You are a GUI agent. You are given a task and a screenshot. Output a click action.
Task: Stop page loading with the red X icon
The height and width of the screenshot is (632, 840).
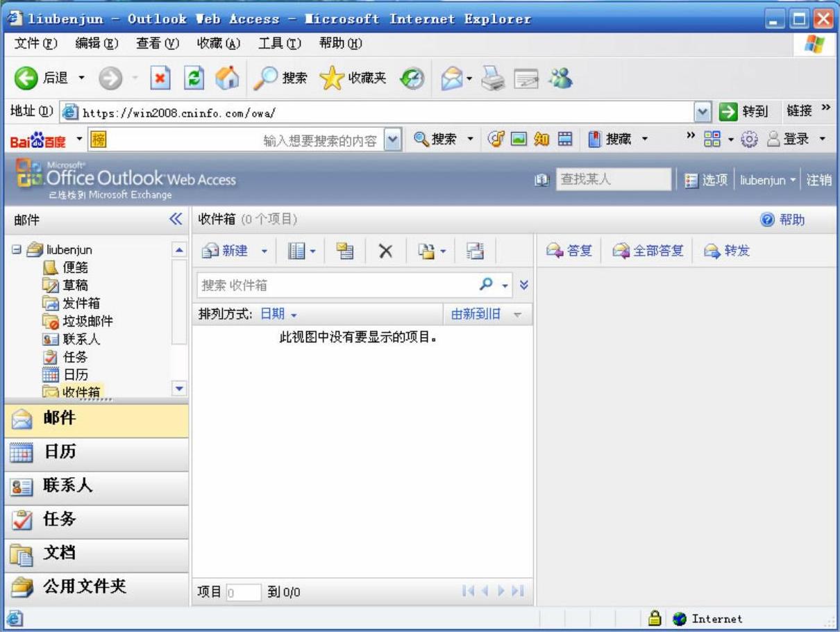coord(161,78)
